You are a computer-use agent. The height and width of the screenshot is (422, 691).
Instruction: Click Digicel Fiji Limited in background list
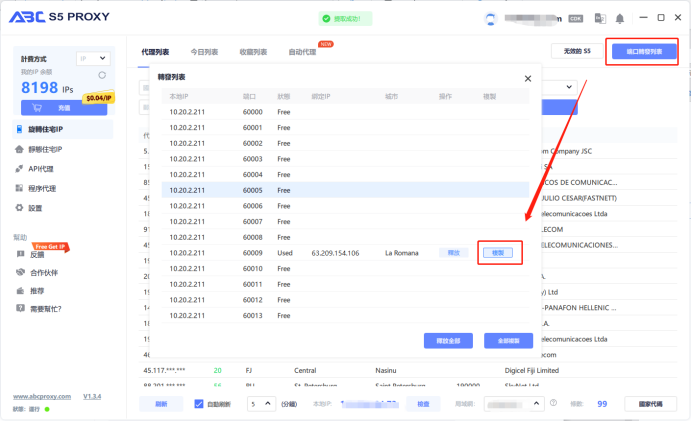pyautogui.click(x=531, y=370)
